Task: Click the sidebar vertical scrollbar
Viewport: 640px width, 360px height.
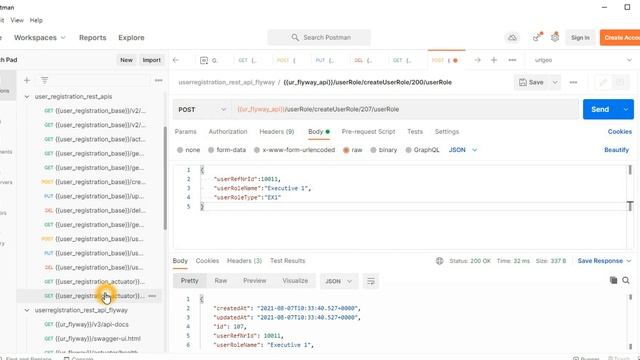Action: pos(165,178)
